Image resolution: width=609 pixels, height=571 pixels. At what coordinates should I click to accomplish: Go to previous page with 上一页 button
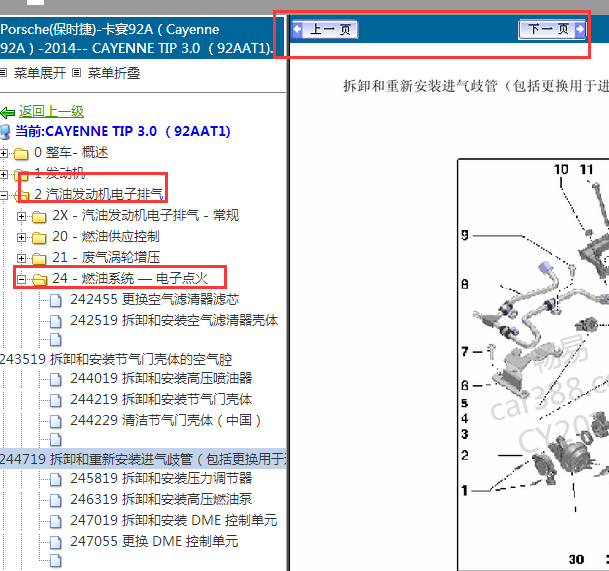pos(325,30)
